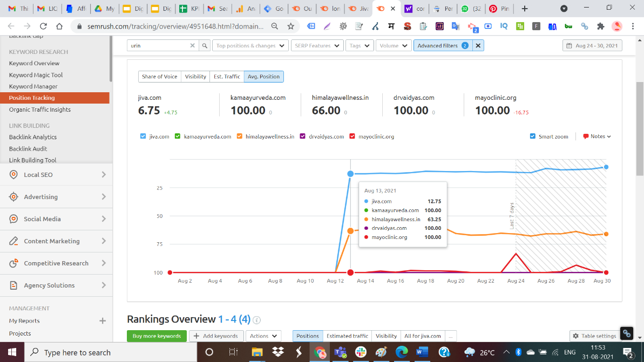Expand the Advertising menu chevron
This screenshot has width=644, height=362.
(x=104, y=196)
